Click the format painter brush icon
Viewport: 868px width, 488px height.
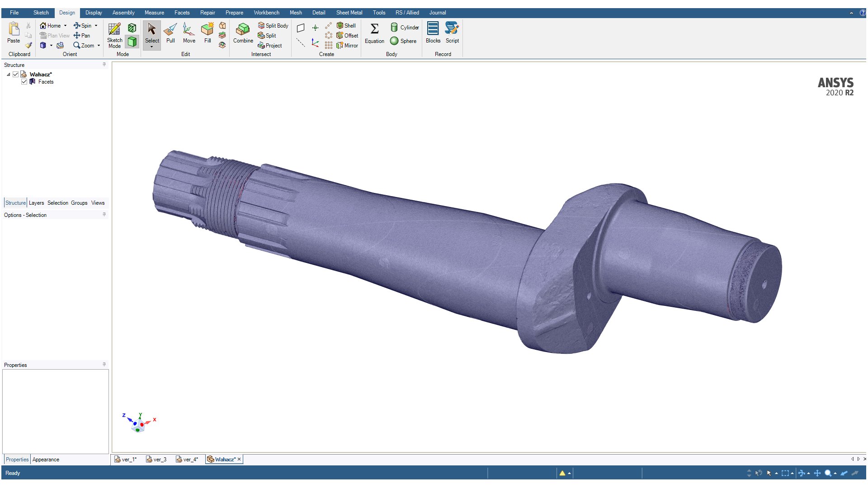(x=28, y=45)
